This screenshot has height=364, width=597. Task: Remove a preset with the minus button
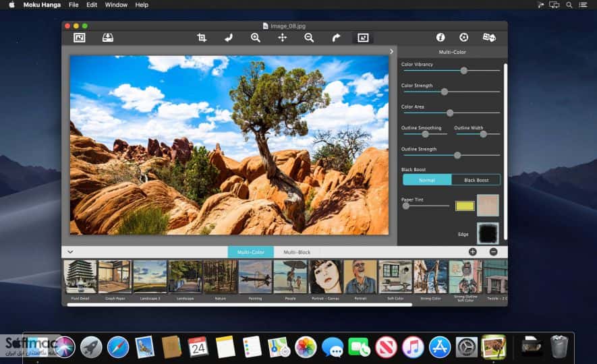pos(493,252)
